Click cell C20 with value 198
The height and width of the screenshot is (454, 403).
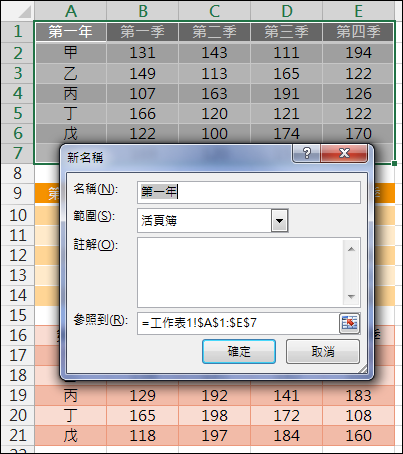214,415
